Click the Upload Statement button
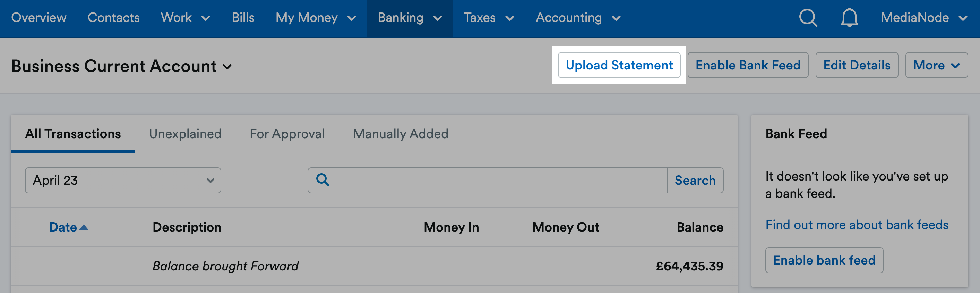The image size is (980, 293). [x=619, y=65]
